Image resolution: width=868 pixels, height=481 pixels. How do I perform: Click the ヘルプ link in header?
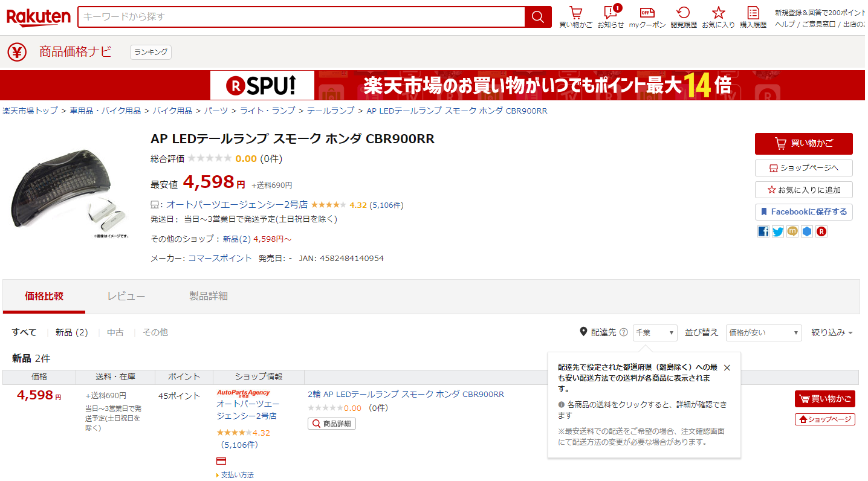tap(785, 24)
